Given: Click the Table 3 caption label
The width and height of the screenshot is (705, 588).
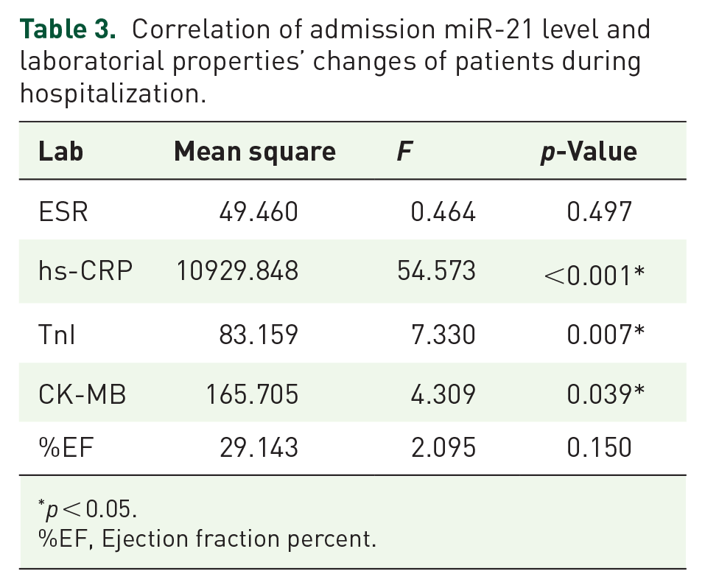Looking at the screenshot, I should 68,29.
